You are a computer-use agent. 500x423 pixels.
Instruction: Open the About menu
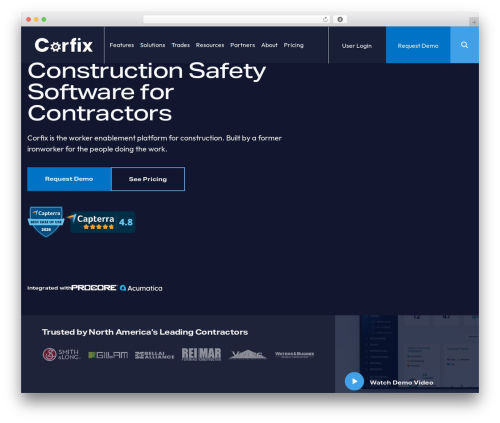tap(269, 45)
